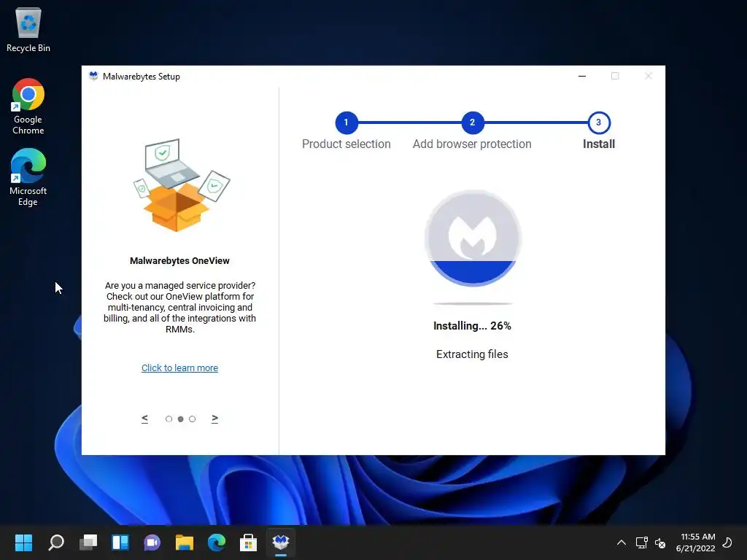Image resolution: width=747 pixels, height=560 pixels.
Task: Select the Google Chrome desktop shortcut
Action: coord(28,106)
